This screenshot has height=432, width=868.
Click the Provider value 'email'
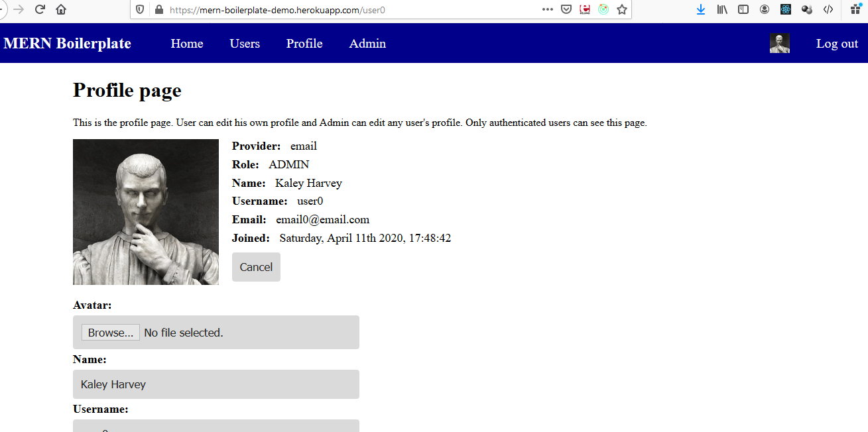tap(304, 146)
